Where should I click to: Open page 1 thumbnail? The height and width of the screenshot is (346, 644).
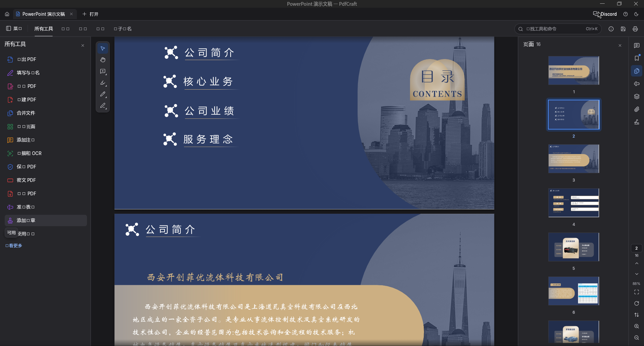click(573, 70)
